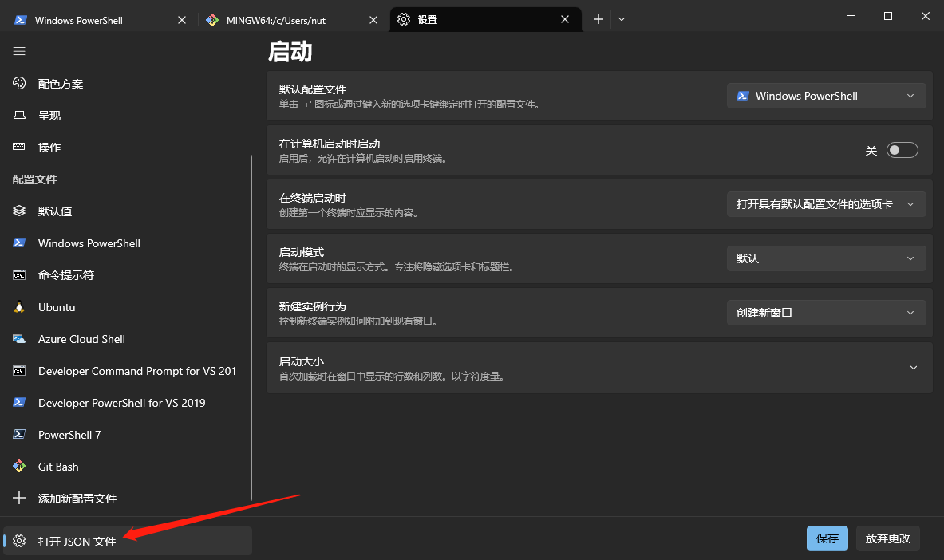Select the 设置 tab
944x560 pixels.
click(486, 20)
